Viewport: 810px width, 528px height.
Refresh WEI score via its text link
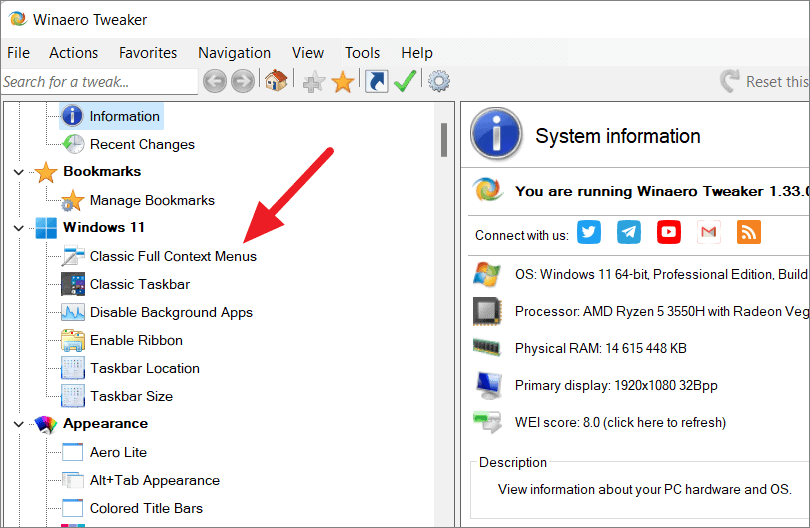coord(620,423)
